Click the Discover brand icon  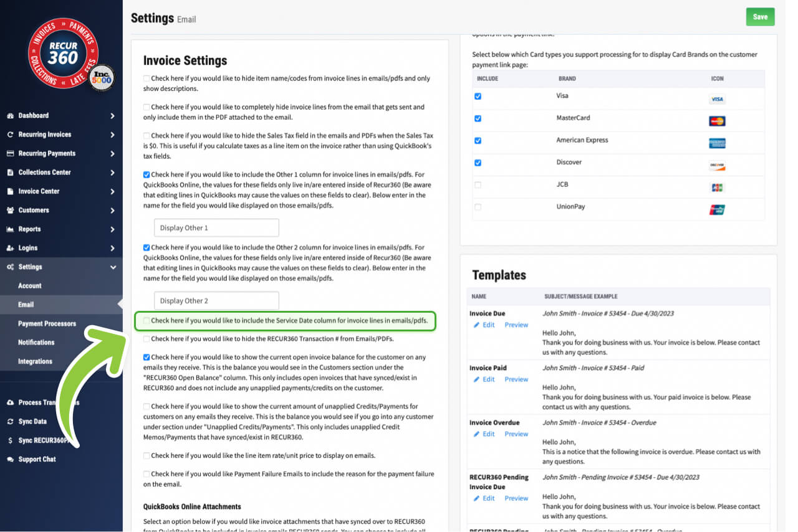point(717,166)
